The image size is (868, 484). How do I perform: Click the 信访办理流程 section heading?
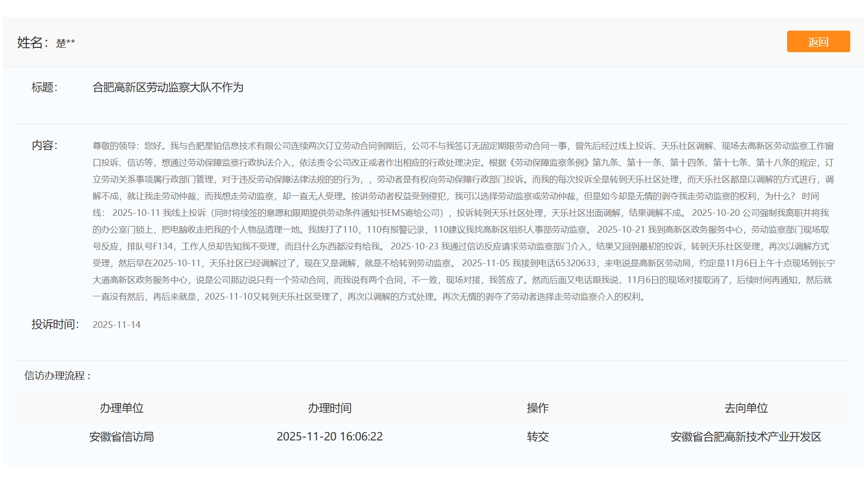pyautogui.click(x=57, y=376)
